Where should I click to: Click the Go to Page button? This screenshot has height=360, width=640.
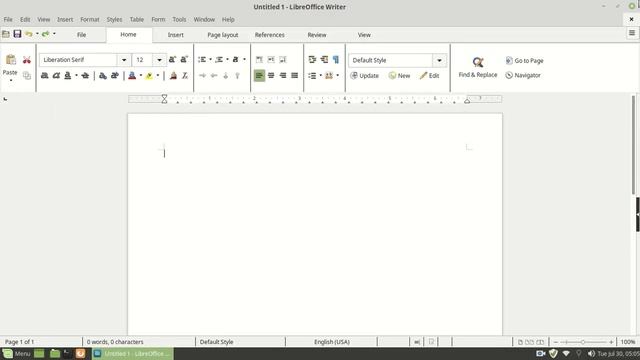click(524, 60)
